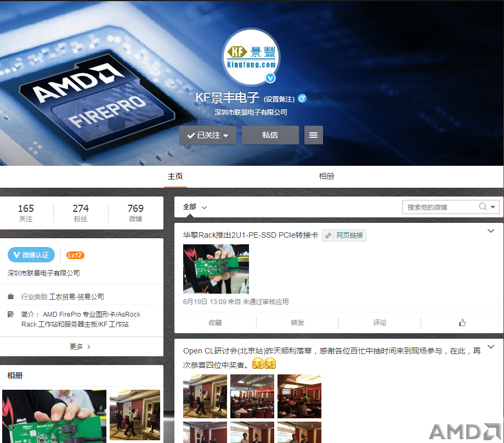View the 769 微博 posts count

pos(135,213)
